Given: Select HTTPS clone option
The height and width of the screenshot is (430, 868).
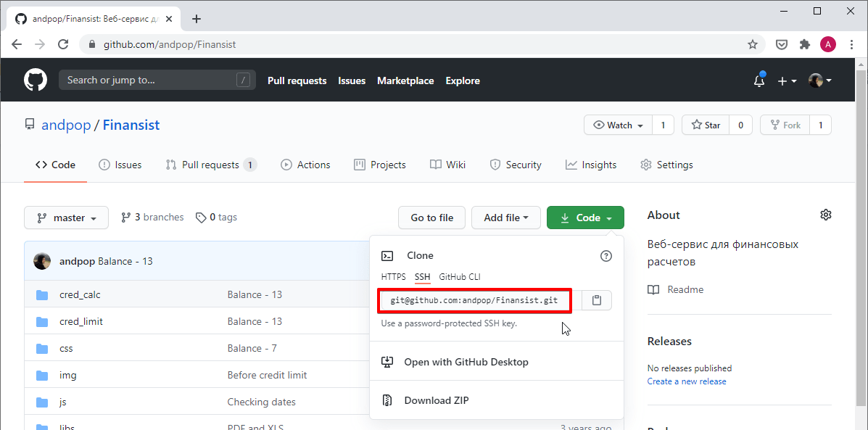Looking at the screenshot, I should 394,277.
